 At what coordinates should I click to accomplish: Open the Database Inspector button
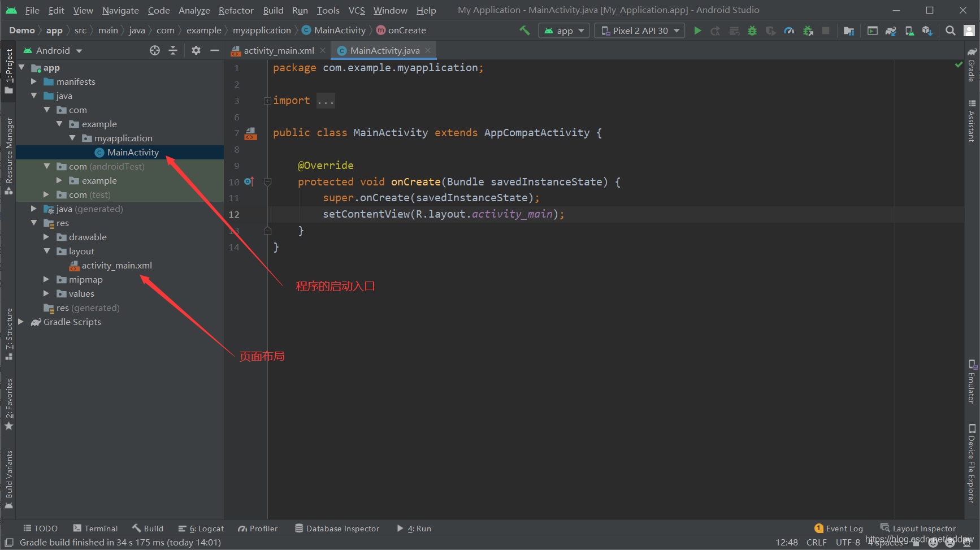(337, 529)
